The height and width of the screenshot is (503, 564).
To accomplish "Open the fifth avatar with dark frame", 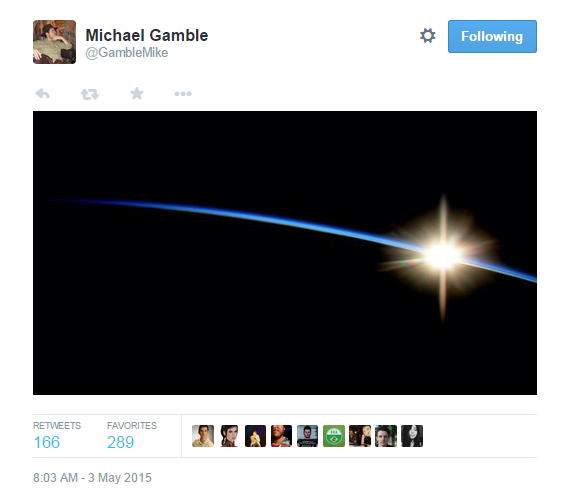I will tap(308, 436).
